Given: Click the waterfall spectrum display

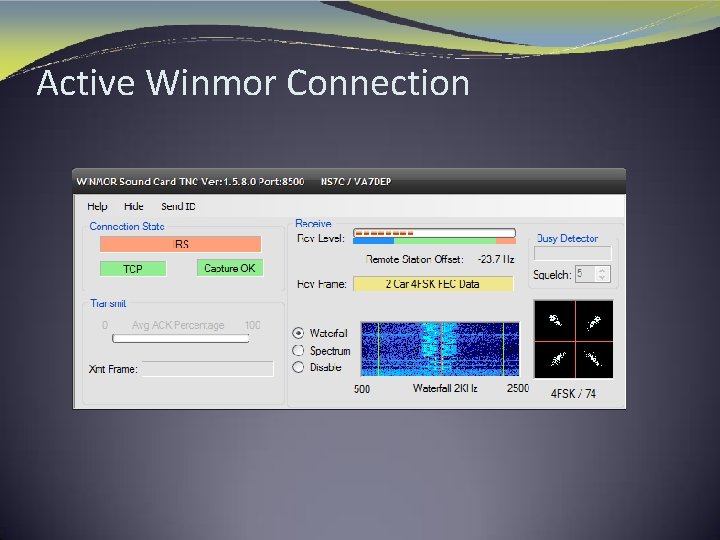Looking at the screenshot, I should click(440, 349).
